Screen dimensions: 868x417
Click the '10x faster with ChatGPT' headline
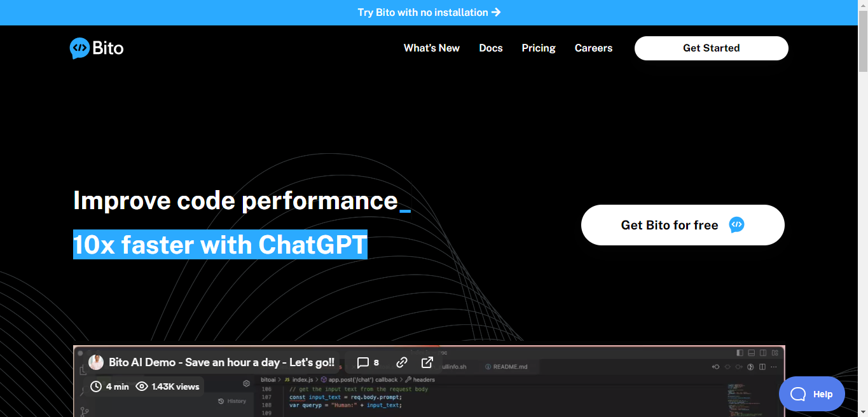(221, 245)
